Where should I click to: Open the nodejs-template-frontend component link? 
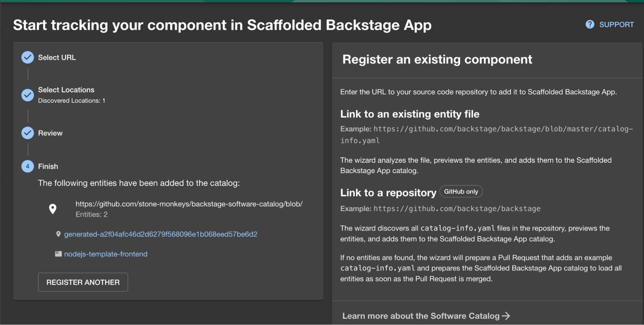[x=106, y=254]
